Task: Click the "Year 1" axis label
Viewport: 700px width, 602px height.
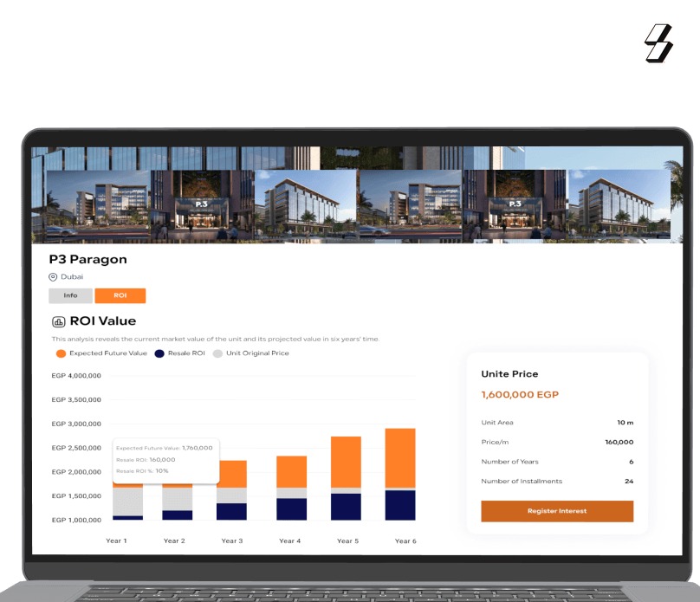Action: pyautogui.click(x=116, y=541)
